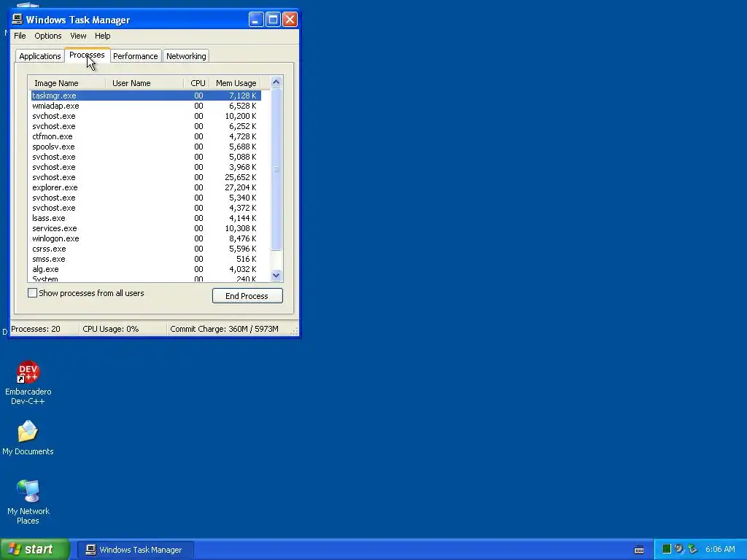Click the End Process button
The image size is (747, 560).
click(247, 296)
